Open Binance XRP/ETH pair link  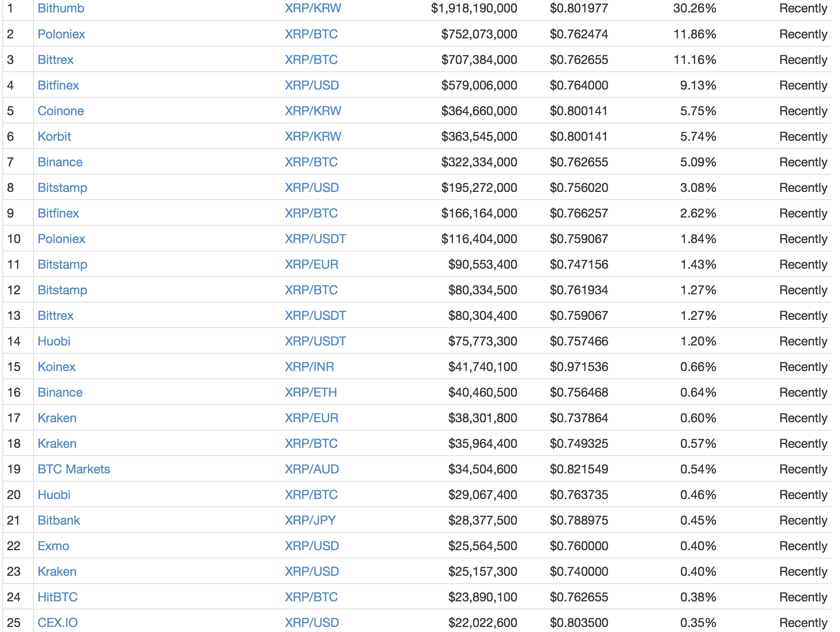pos(311,392)
